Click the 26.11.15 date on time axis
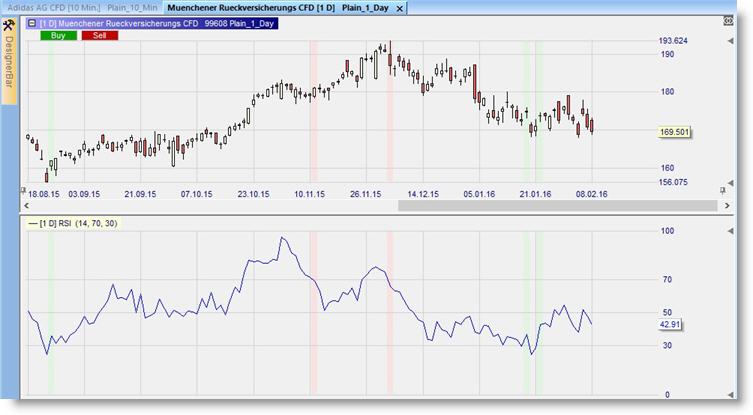The image size is (753, 415). [368, 193]
